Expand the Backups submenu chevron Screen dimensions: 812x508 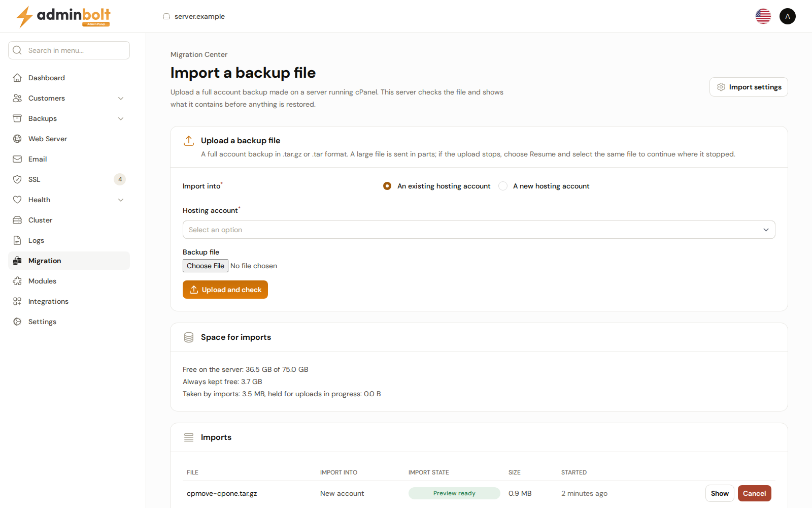pyautogui.click(x=121, y=118)
